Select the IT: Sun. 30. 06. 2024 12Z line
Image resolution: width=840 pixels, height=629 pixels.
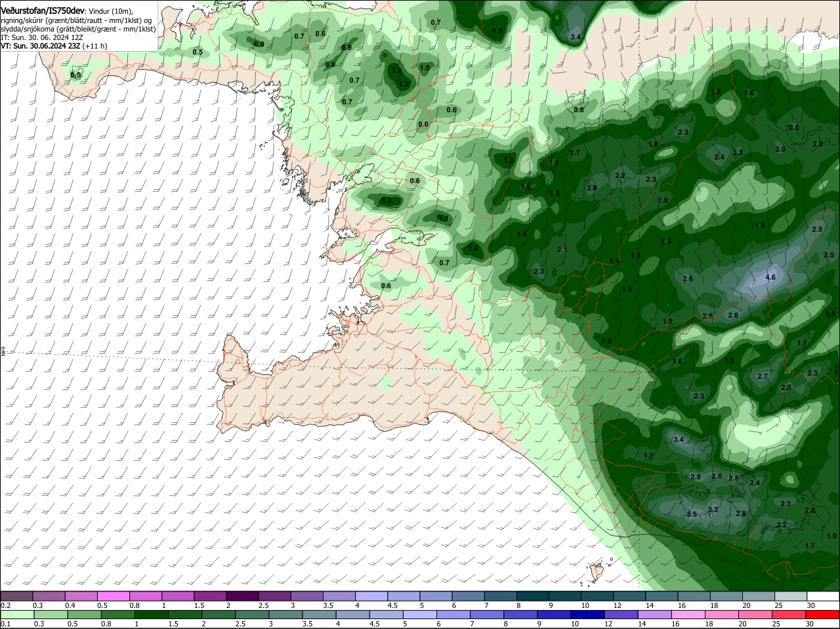point(41,37)
